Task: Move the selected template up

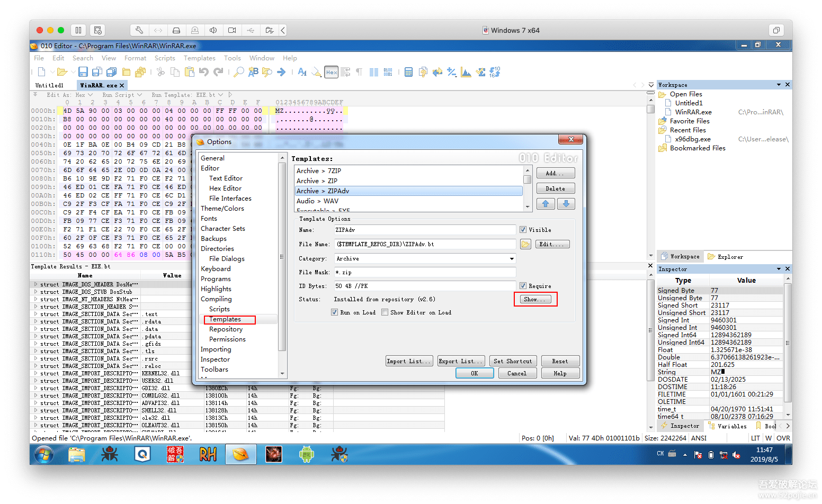Action: coord(546,204)
